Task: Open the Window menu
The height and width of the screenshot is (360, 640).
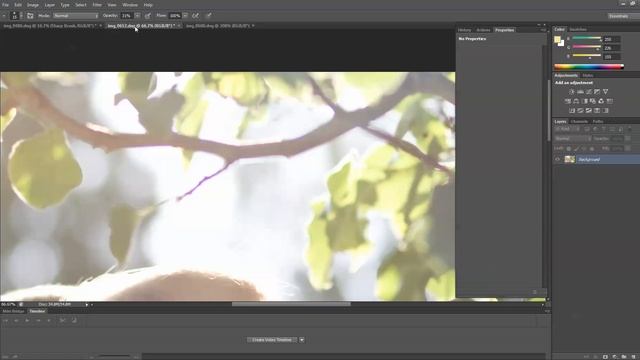Action: coord(130,5)
